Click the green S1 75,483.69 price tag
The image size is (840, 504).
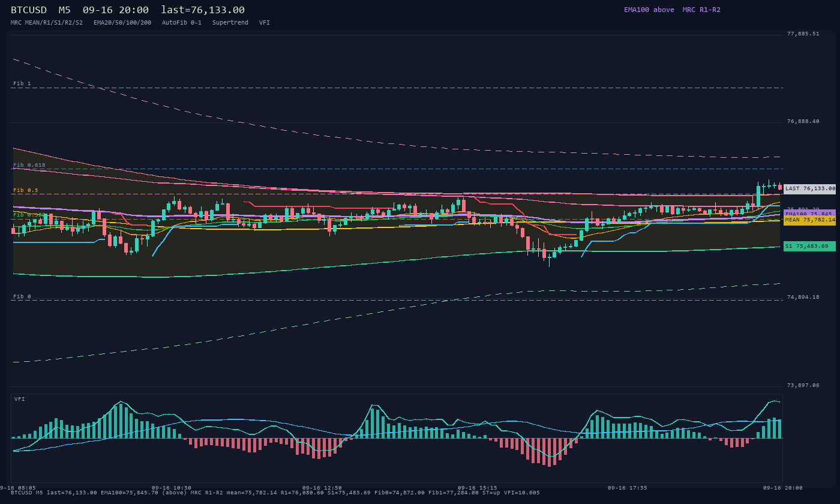pyautogui.click(x=809, y=246)
